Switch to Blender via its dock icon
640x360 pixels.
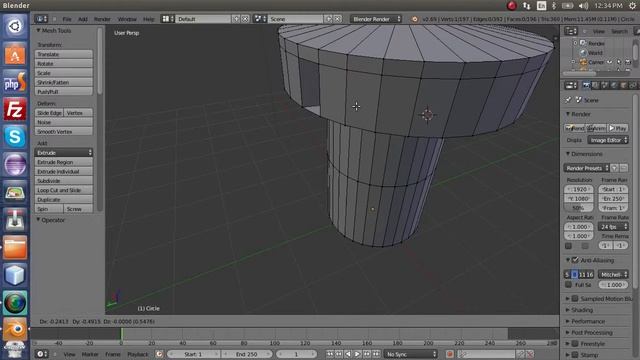pos(15,330)
